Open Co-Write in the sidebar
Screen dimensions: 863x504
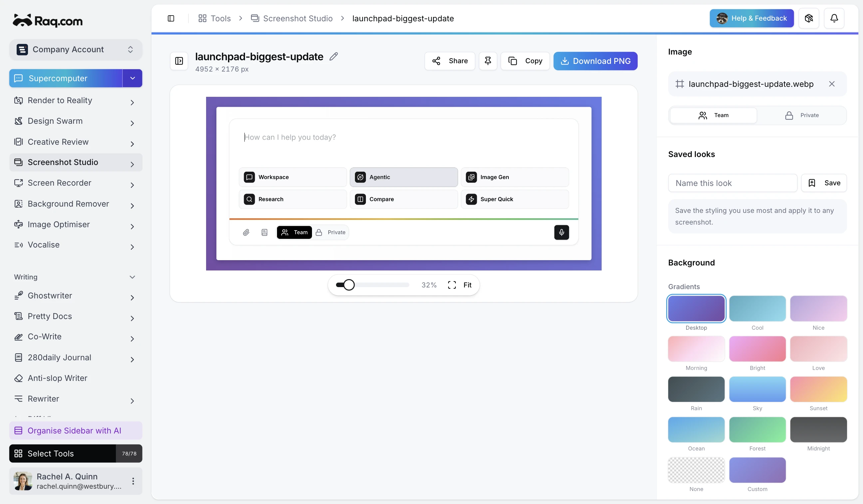(x=75, y=337)
